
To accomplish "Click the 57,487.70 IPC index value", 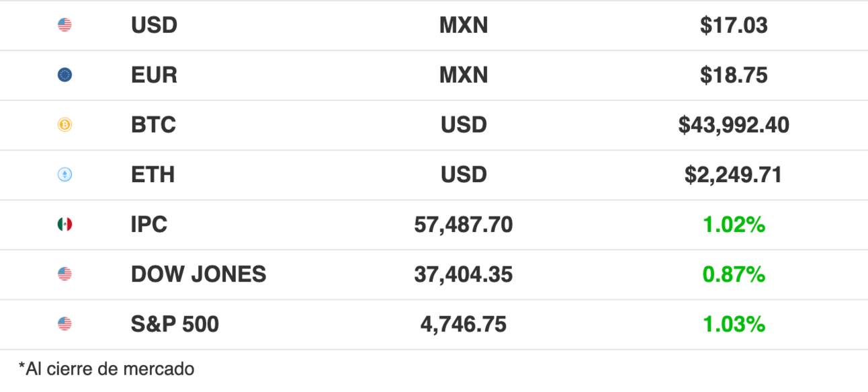I will click(x=464, y=225).
